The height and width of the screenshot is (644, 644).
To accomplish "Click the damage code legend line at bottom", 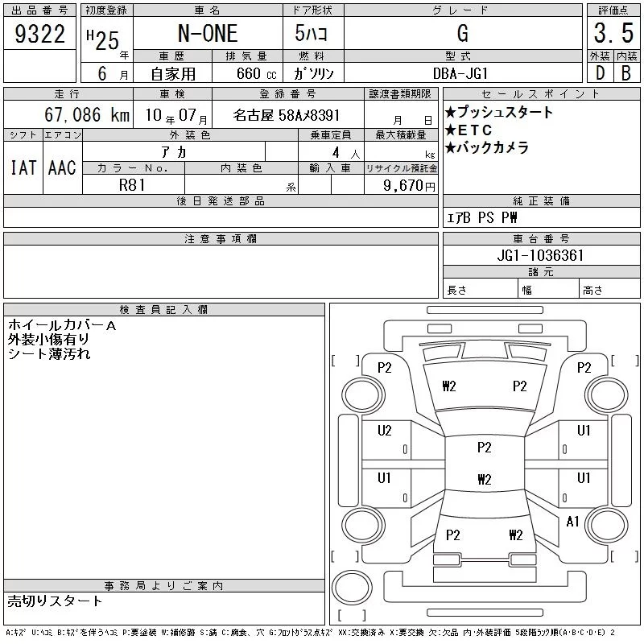I will [x=311, y=632].
